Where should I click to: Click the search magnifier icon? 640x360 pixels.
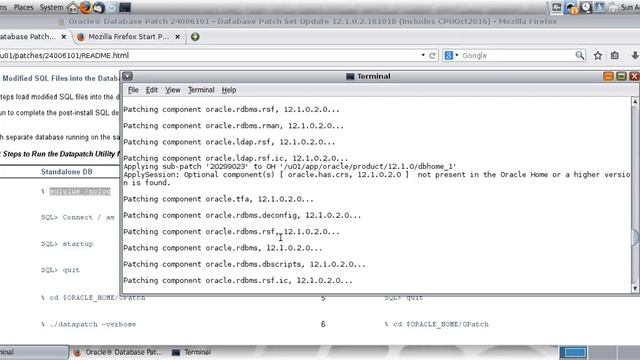[580, 55]
